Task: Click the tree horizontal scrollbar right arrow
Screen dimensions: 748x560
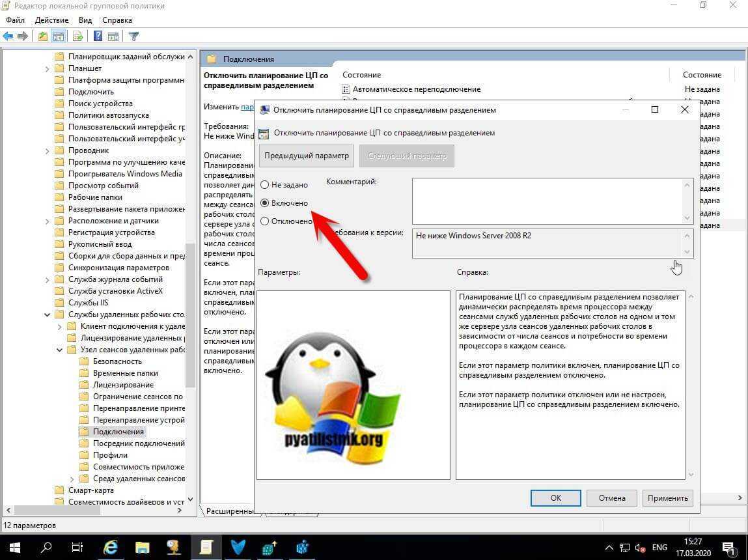Action: click(180, 511)
